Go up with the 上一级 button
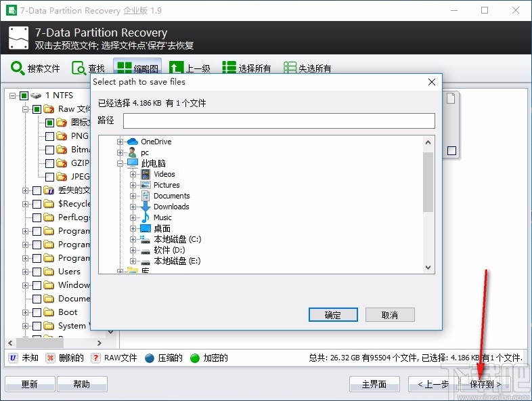The height and width of the screenshot is (401, 532). coord(190,68)
